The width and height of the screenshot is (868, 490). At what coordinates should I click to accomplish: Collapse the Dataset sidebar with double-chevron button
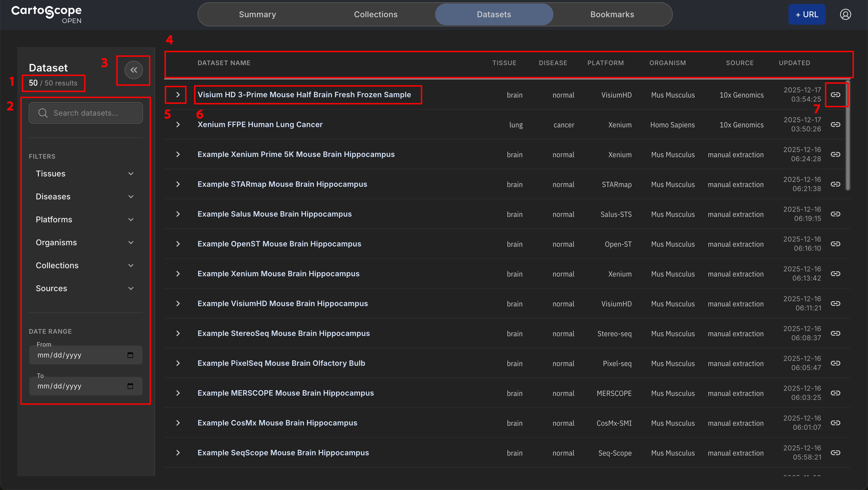pyautogui.click(x=133, y=70)
